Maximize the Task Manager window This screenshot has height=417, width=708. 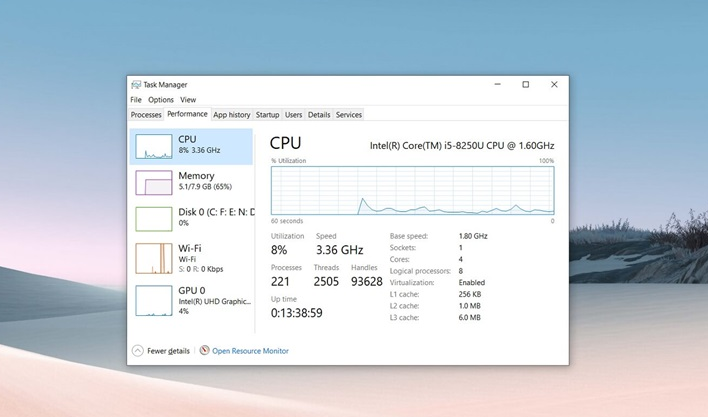coord(526,84)
